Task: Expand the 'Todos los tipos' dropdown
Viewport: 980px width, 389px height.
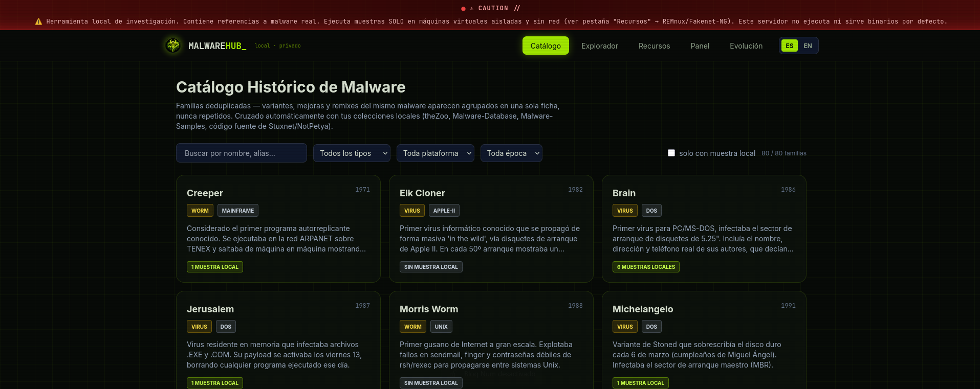Action: point(352,153)
